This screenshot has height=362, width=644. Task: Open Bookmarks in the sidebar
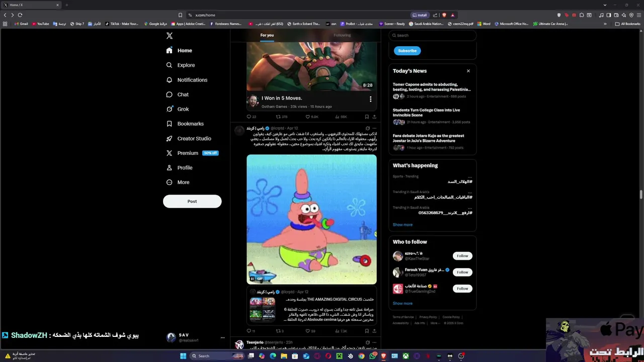click(x=185, y=124)
